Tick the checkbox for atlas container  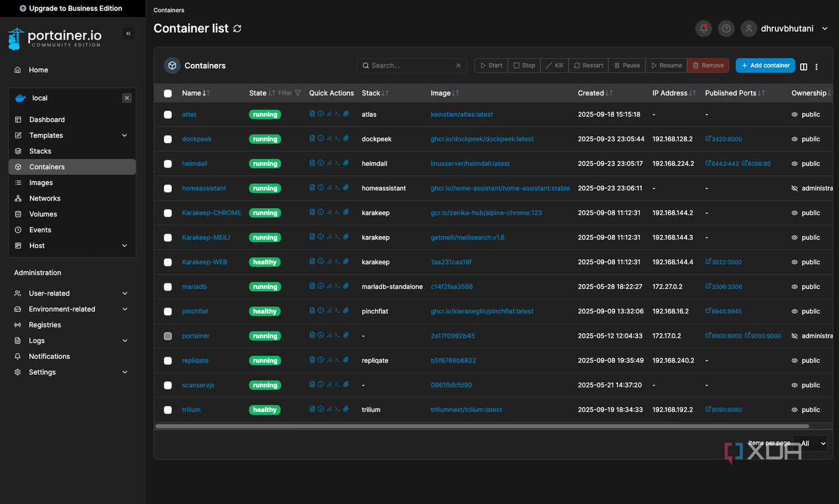(168, 115)
